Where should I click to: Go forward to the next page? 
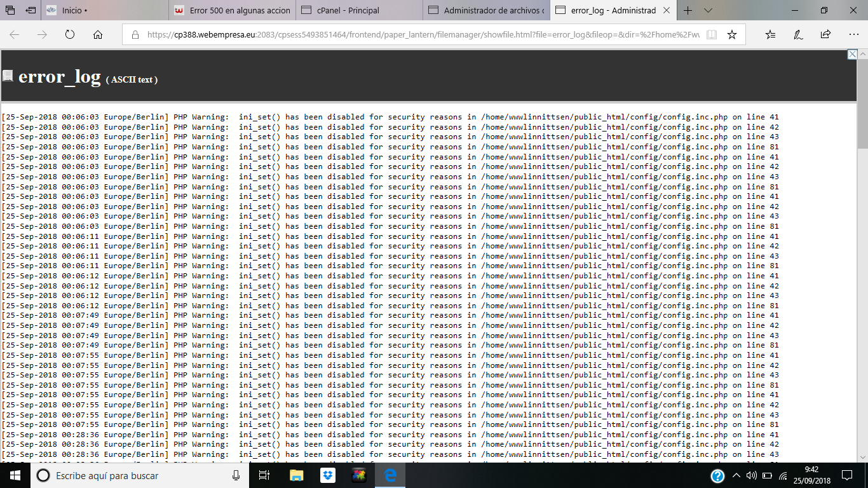pyautogui.click(x=42, y=35)
